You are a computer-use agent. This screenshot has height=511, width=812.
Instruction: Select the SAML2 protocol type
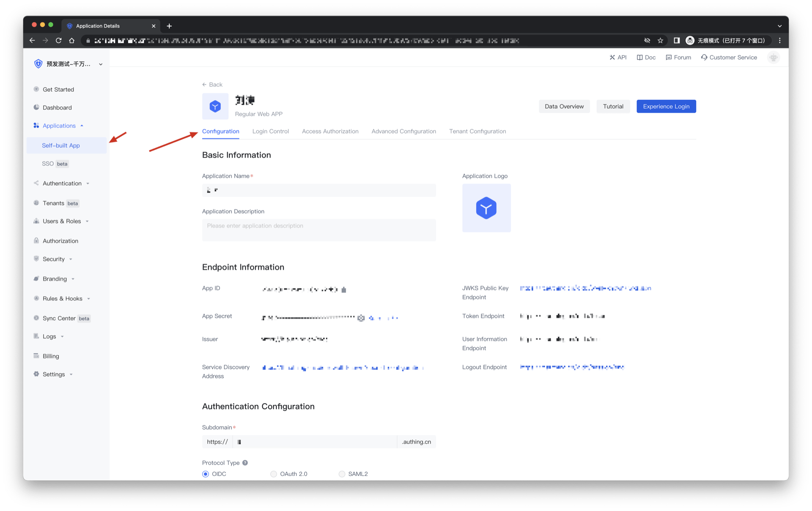(342, 474)
